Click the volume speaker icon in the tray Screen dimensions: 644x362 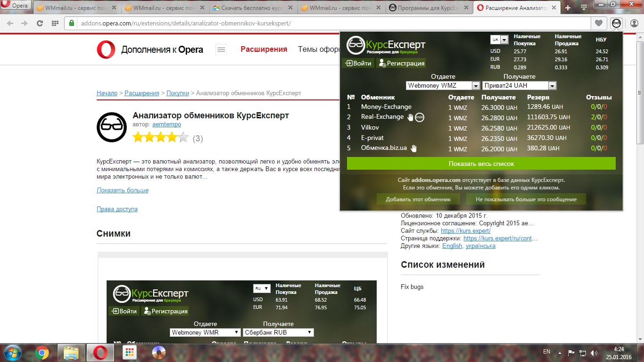click(595, 353)
